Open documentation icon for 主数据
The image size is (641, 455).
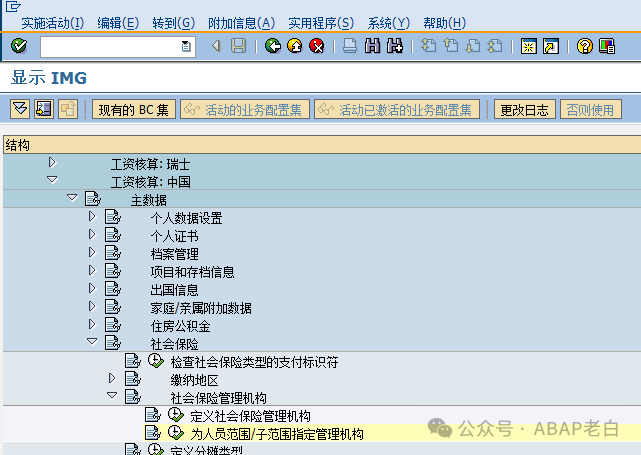tap(93, 199)
